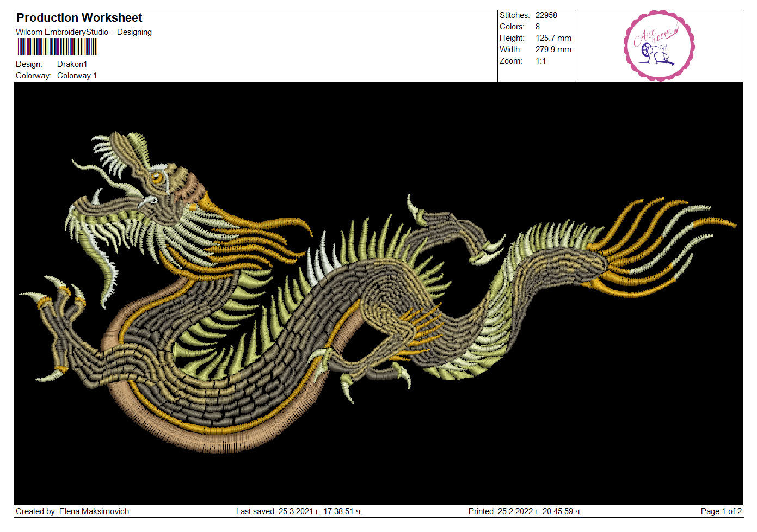The image size is (757, 532).
Task: Select the stitch count '22958'
Action: pyautogui.click(x=546, y=15)
